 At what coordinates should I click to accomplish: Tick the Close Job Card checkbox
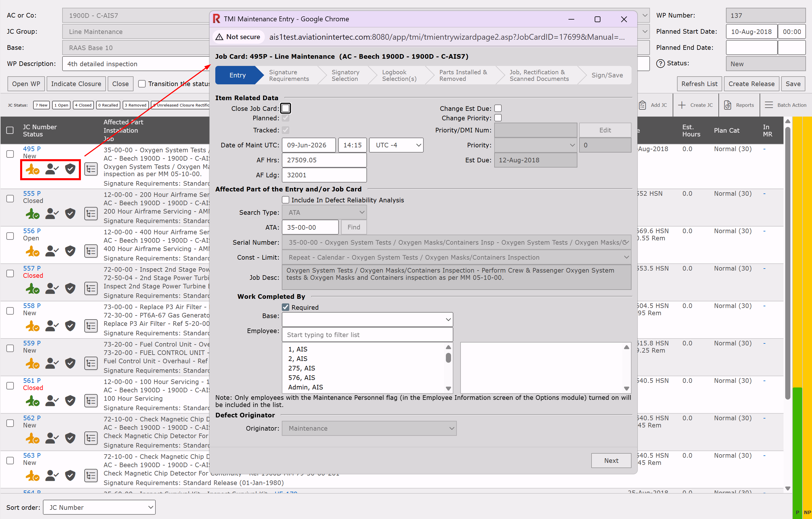pos(286,109)
